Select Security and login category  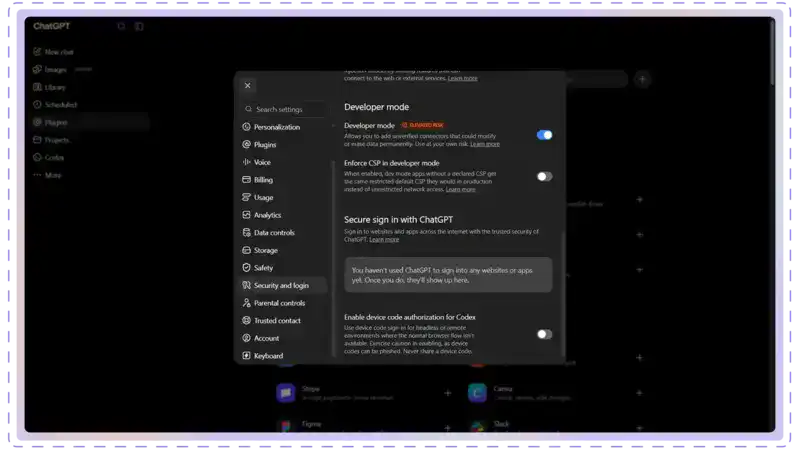(x=283, y=285)
